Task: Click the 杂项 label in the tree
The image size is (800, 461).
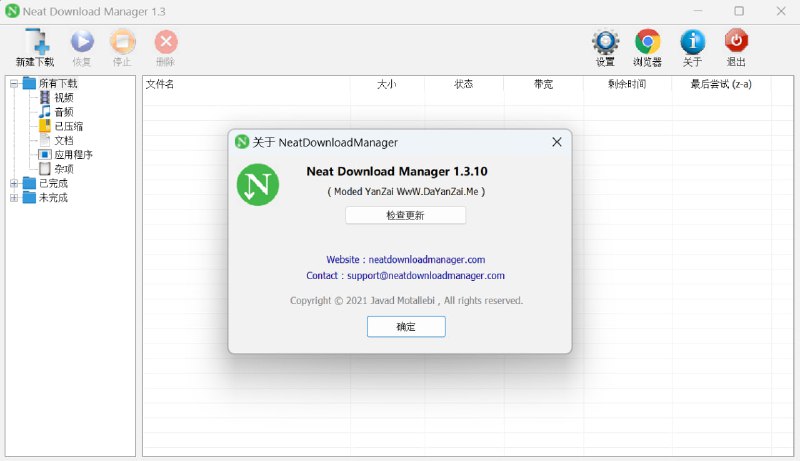Action: point(64,169)
